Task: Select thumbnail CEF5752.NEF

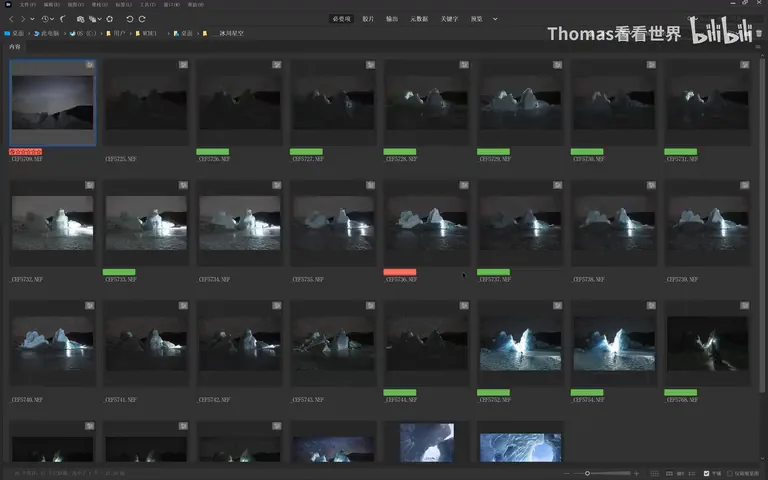Action: coord(520,344)
